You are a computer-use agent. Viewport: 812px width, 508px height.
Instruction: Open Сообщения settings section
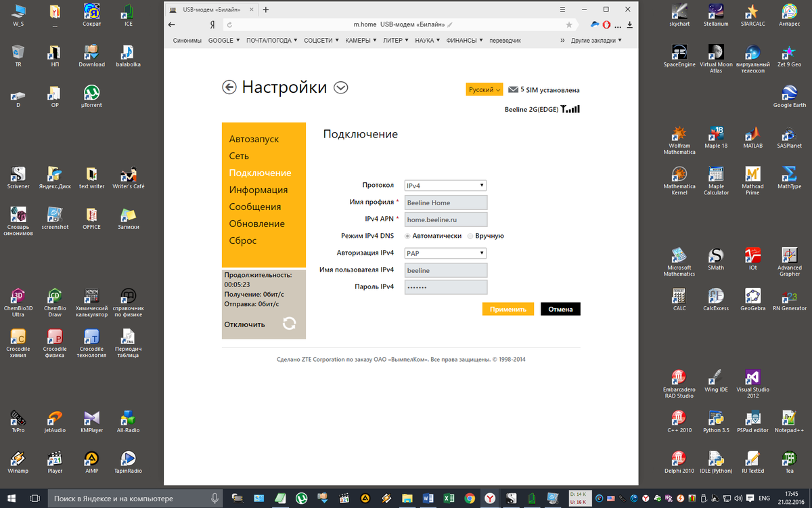click(x=255, y=207)
